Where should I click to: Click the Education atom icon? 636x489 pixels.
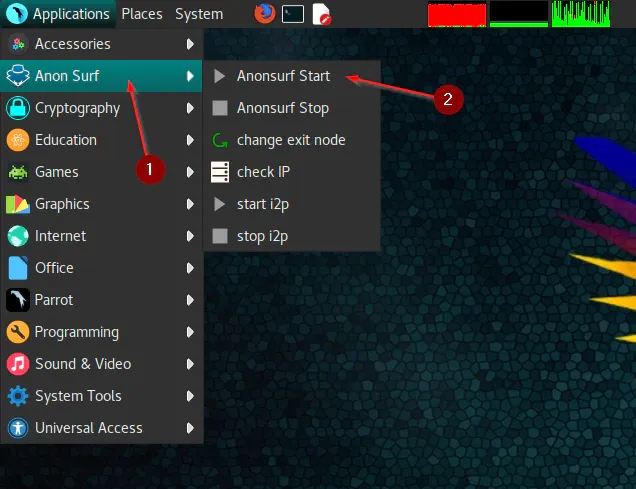point(18,140)
